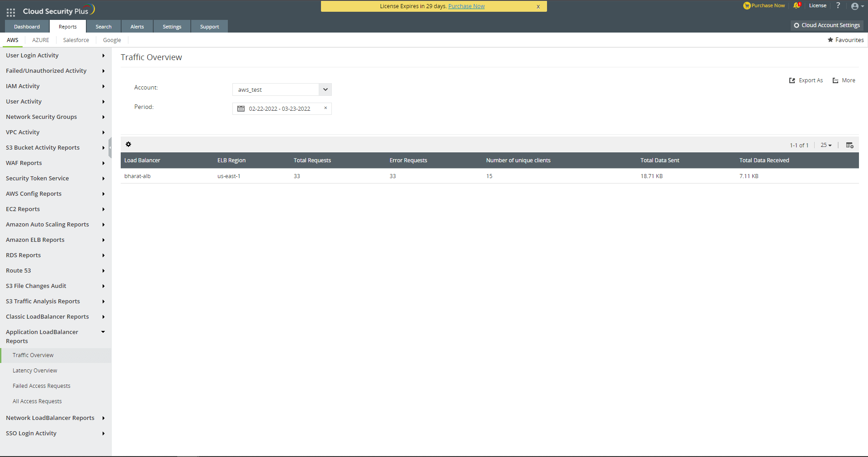Click the 7.11 KB data received value
This screenshot has width=868, height=457.
pos(749,176)
